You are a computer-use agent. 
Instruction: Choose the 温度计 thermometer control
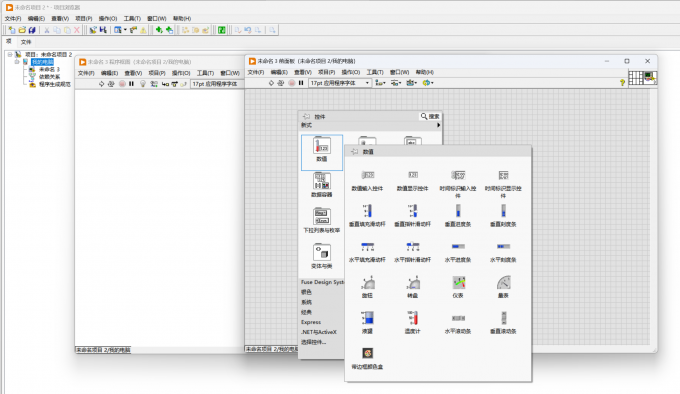click(413, 318)
